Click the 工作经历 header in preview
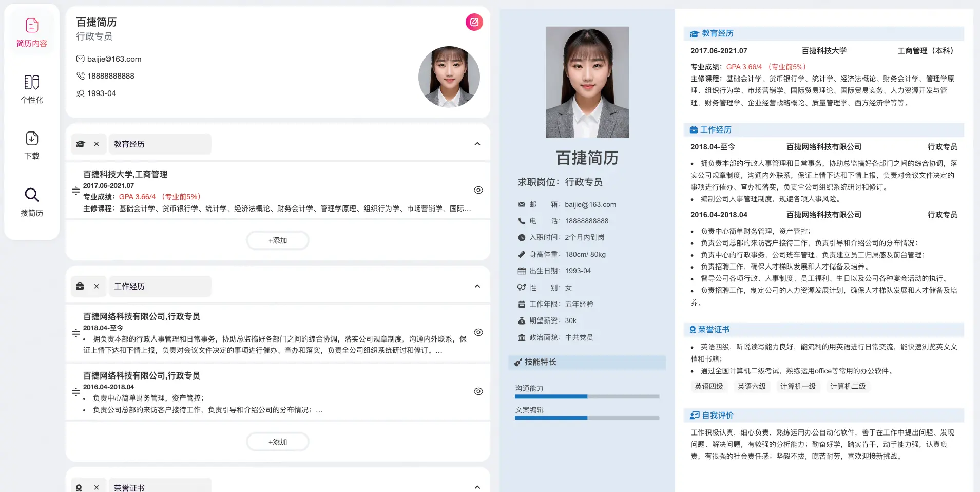The height and width of the screenshot is (492, 980). (x=823, y=130)
